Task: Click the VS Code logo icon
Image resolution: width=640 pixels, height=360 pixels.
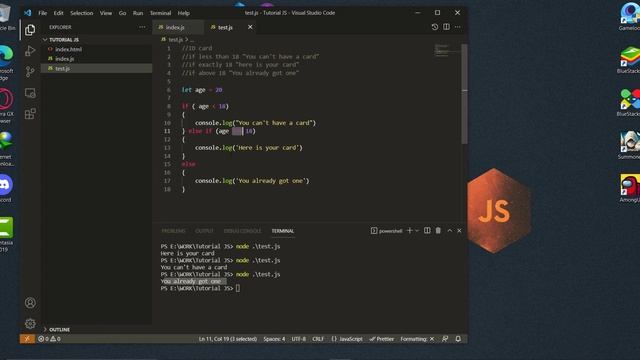Action: tap(28, 13)
